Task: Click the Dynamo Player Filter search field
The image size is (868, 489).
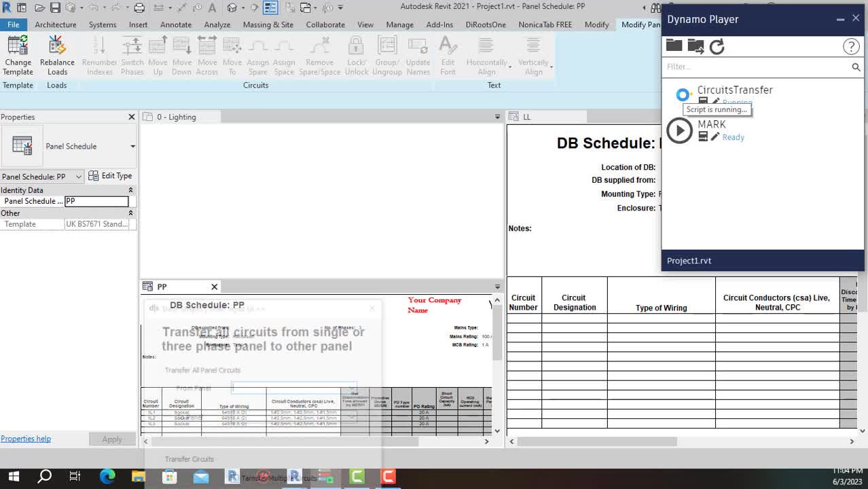Action: click(x=757, y=67)
